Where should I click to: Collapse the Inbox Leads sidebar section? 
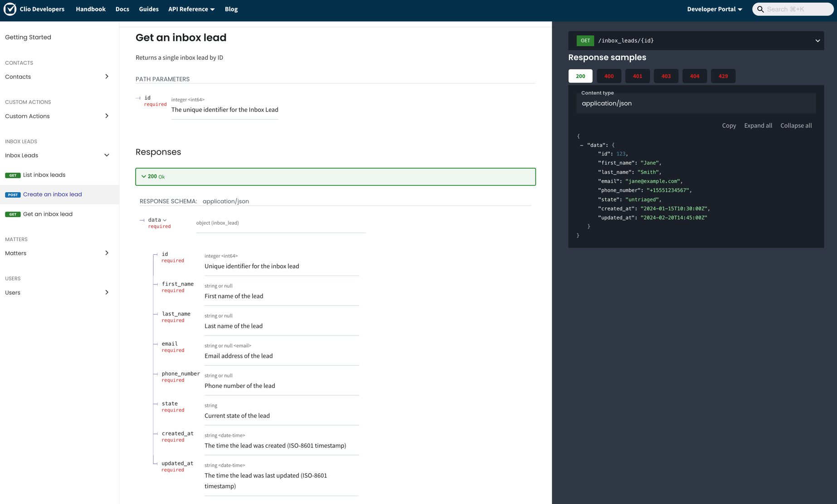[x=107, y=155]
